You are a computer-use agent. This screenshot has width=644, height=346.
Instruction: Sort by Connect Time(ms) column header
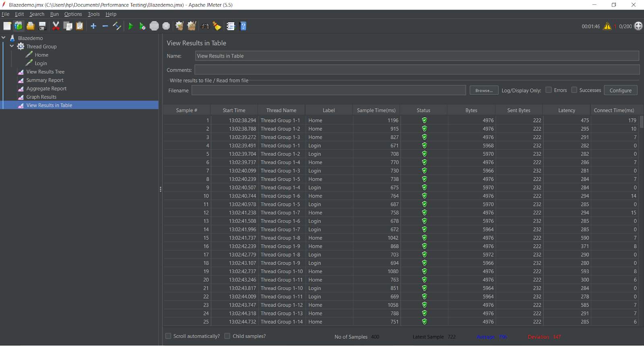point(614,110)
